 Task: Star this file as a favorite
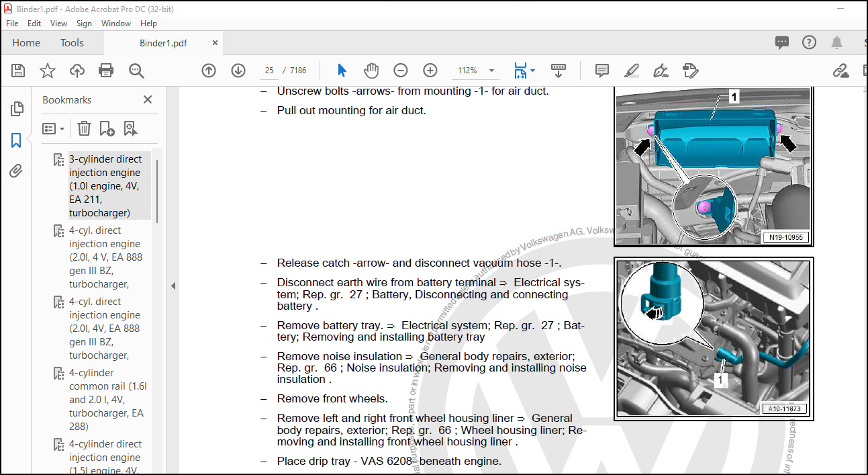pyautogui.click(x=48, y=71)
